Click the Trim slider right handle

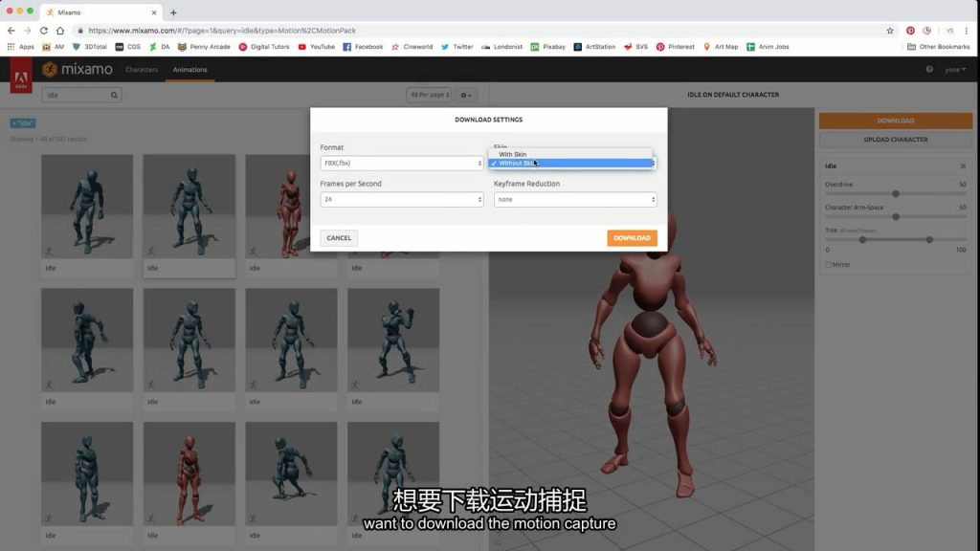click(929, 240)
